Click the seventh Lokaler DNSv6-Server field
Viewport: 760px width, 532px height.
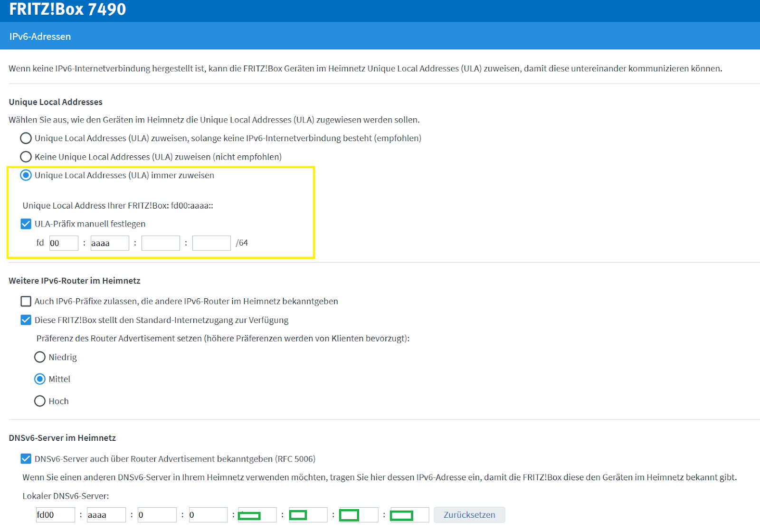[x=359, y=515]
